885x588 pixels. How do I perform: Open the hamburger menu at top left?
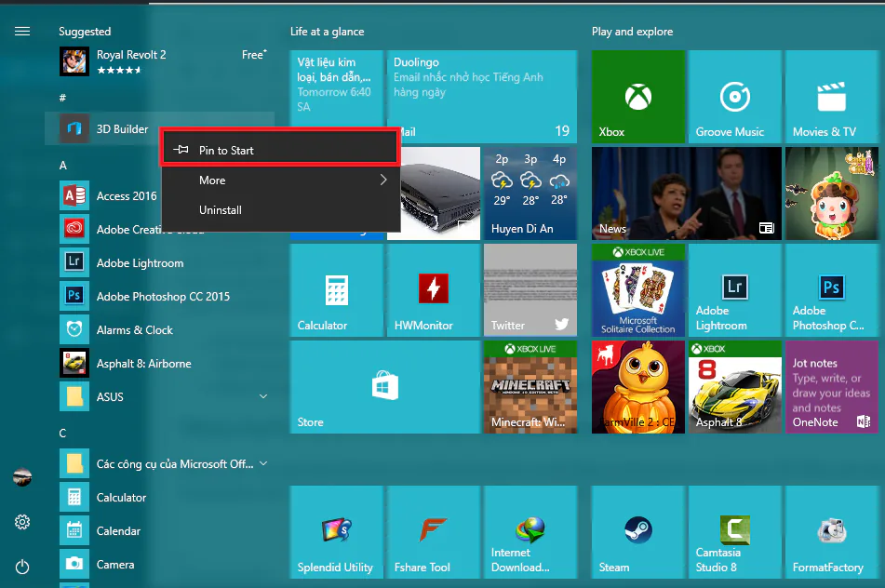22,31
